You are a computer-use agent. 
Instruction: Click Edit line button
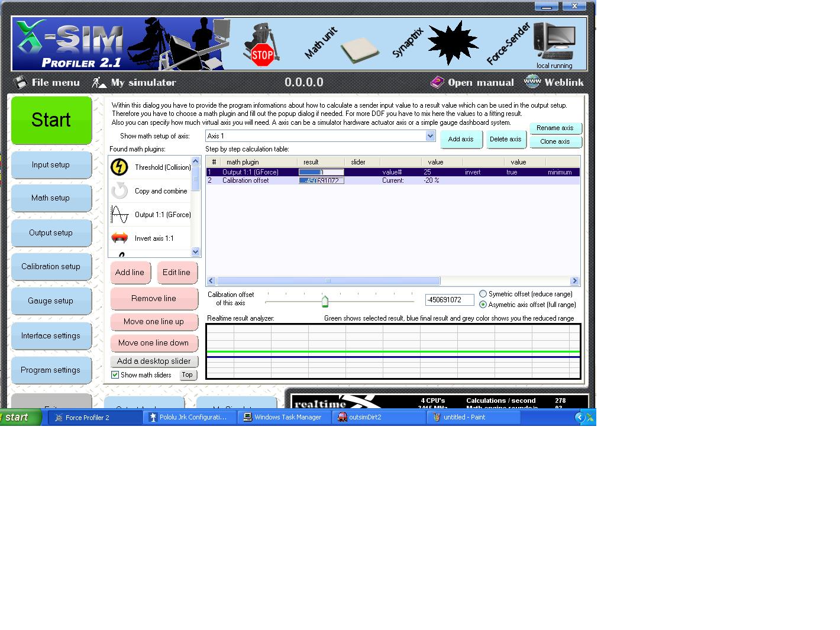pyautogui.click(x=177, y=273)
